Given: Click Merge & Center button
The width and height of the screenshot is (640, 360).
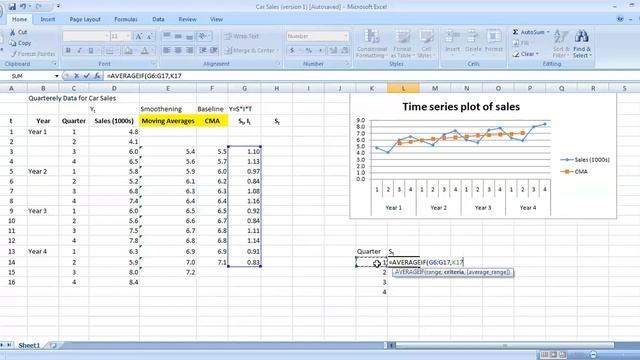Looking at the screenshot, I should 251,50.
